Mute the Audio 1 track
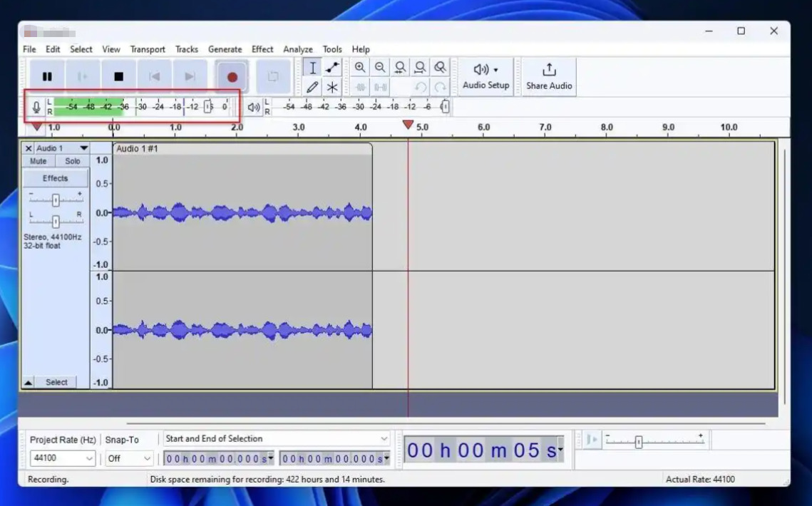The height and width of the screenshot is (506, 812). tap(38, 161)
